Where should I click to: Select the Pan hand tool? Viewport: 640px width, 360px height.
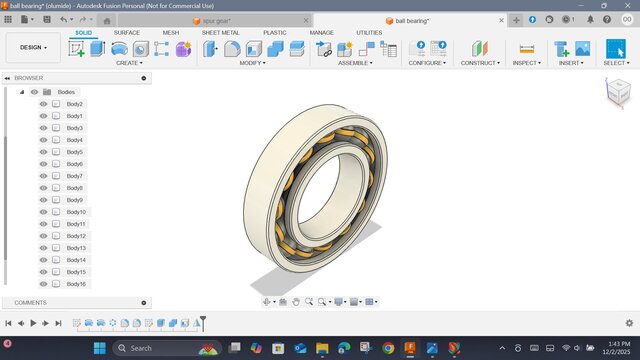[x=296, y=302]
